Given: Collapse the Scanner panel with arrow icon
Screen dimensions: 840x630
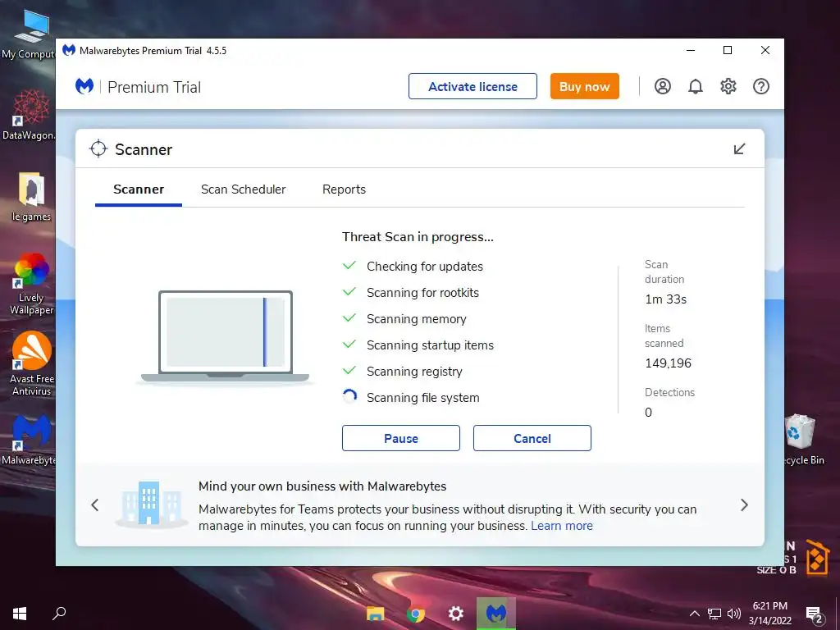Looking at the screenshot, I should pos(739,148).
